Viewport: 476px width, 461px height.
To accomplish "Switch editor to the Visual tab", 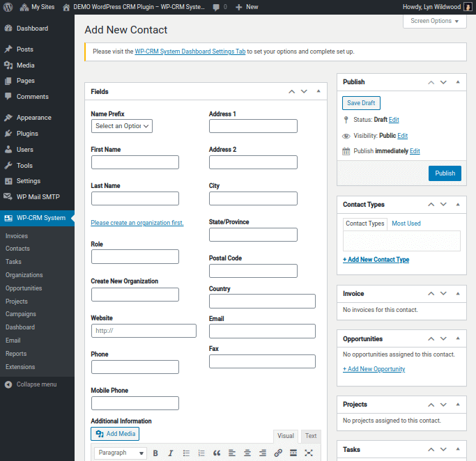I will tap(286, 436).
